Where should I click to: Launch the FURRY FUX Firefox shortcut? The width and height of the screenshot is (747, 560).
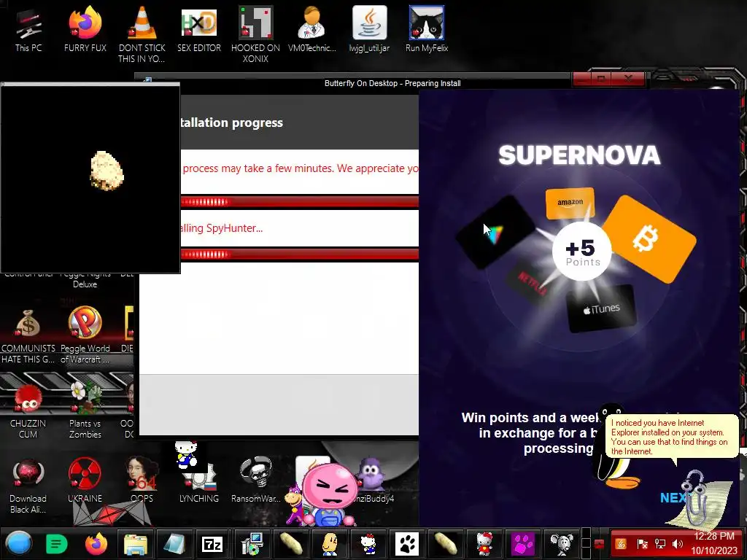[x=85, y=29]
